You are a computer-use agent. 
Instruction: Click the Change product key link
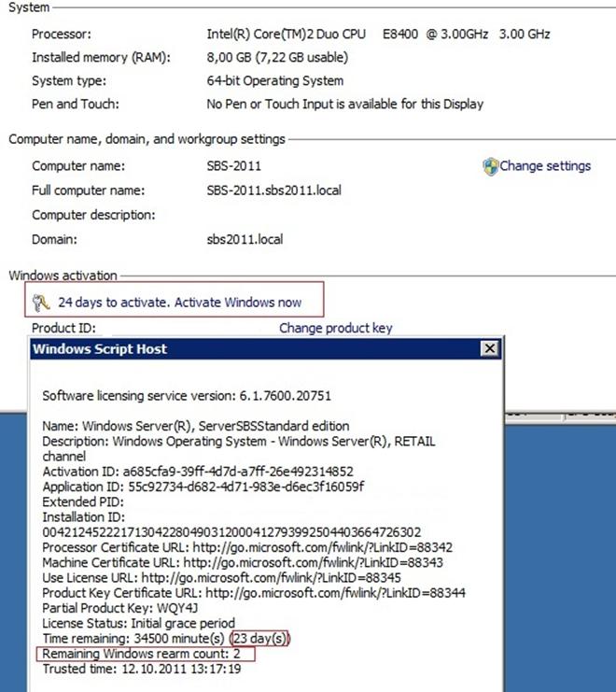click(x=336, y=328)
